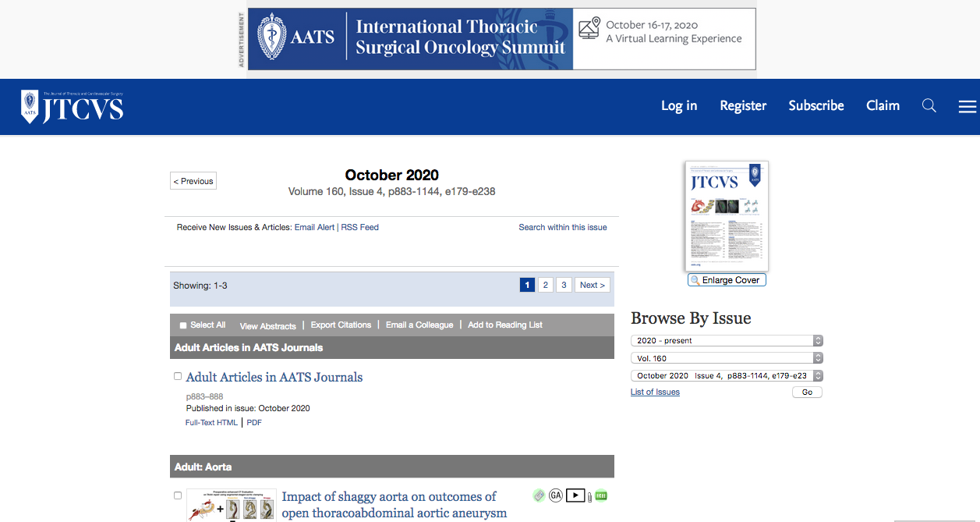The image size is (980, 522).
Task: Open the October 2020 Issue 4 dropdown
Action: [727, 375]
